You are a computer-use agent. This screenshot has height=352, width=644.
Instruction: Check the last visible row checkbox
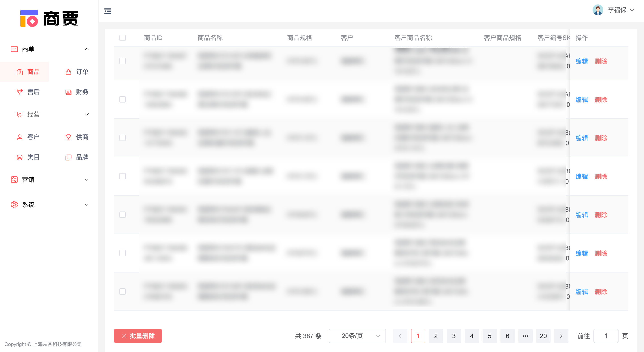pyautogui.click(x=123, y=291)
